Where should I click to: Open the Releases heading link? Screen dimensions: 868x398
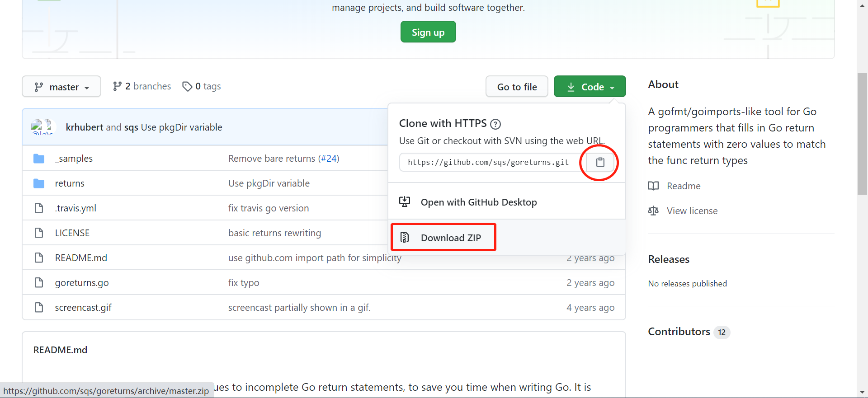point(669,259)
